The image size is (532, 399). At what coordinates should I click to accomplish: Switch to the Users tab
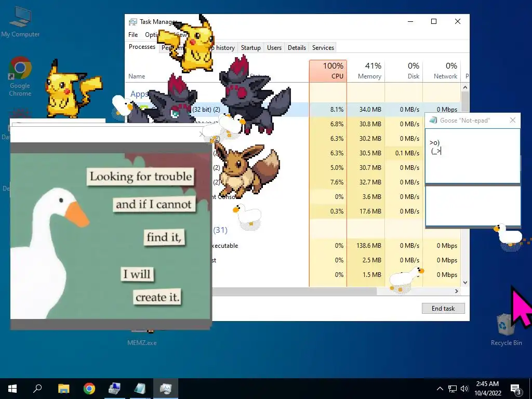[x=274, y=48]
